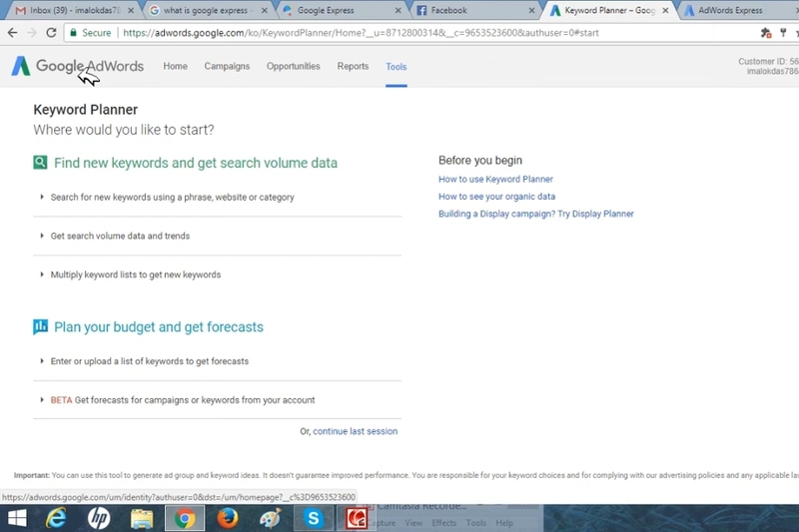Click the extension puzzle icon in address bar
This screenshot has height=532, width=799.
pos(766,33)
